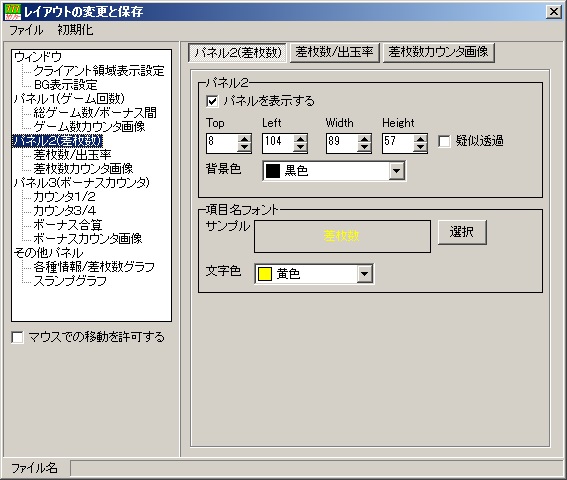Switch to the 差枚数カウンタ画像 tab
Screen dimensions: 567x480
tap(439, 52)
